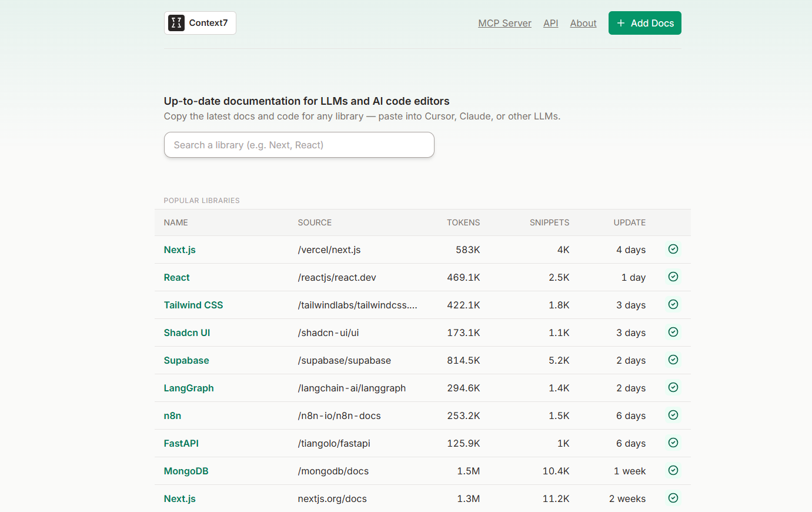The height and width of the screenshot is (512, 812).
Task: Click the check icon in the LangGraph row
Action: (x=673, y=387)
